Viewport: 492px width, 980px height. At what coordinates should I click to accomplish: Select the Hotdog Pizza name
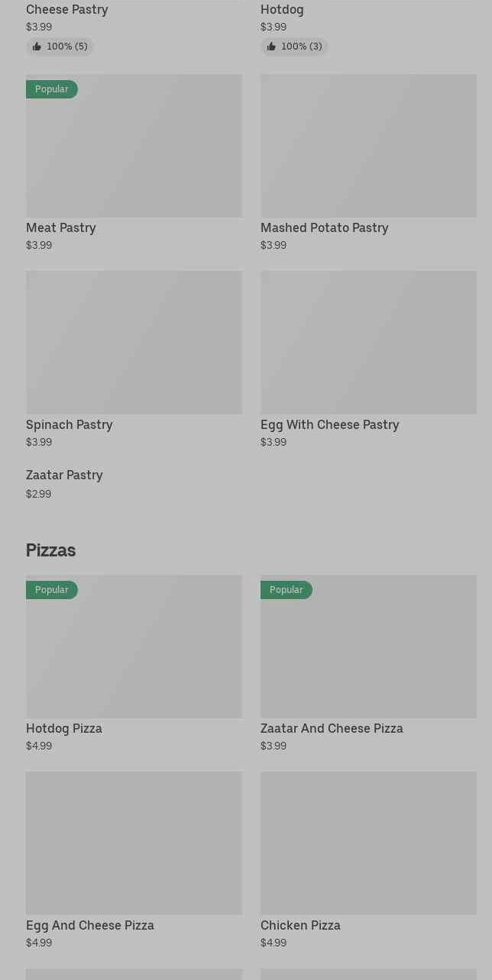(64, 728)
